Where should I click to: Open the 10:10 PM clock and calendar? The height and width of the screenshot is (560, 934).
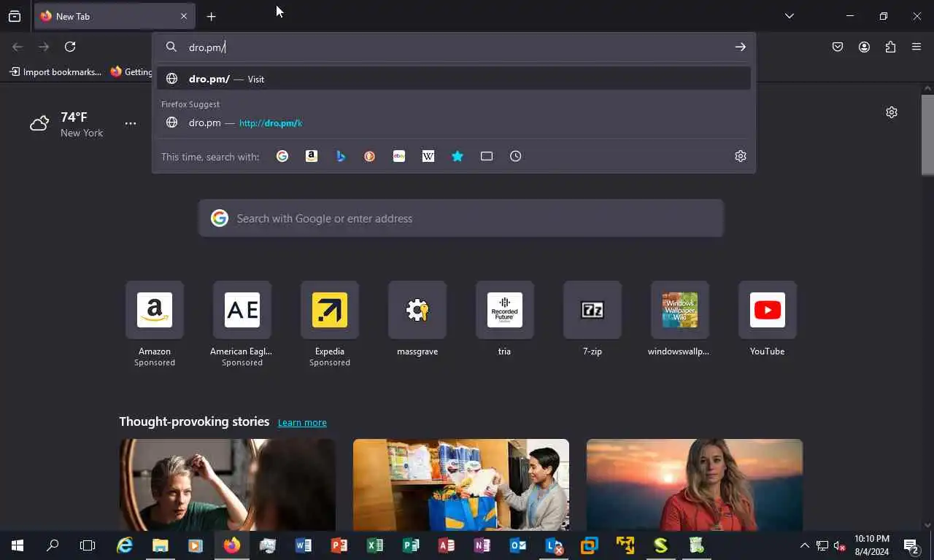[872, 545]
